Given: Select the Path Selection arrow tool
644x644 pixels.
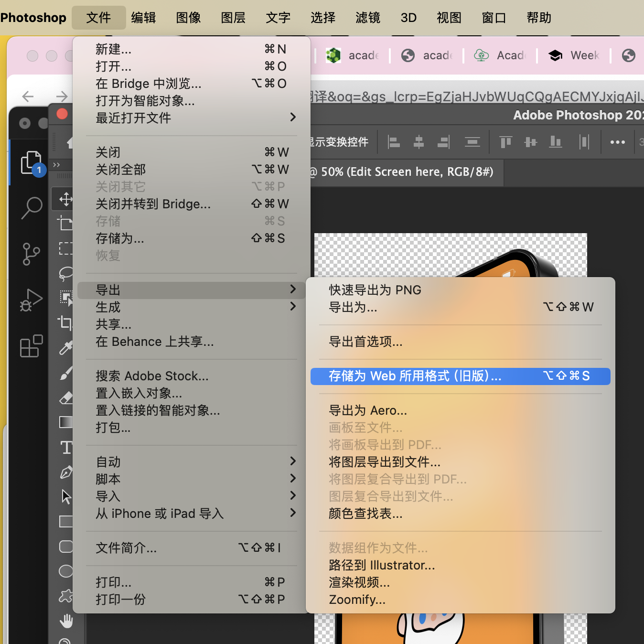Looking at the screenshot, I should pyautogui.click(x=66, y=497).
